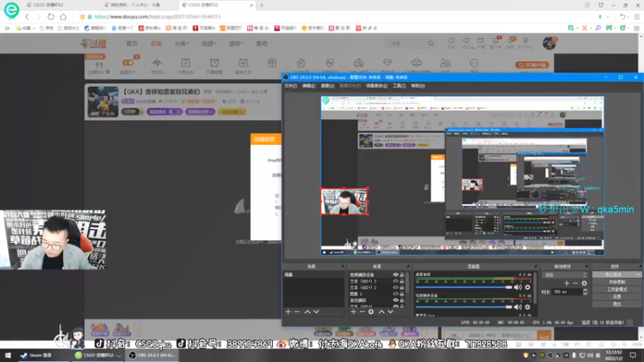This screenshot has height=362, width=644.
Task: Toggle visibility of 游戏捕获 source
Action: coord(395,300)
